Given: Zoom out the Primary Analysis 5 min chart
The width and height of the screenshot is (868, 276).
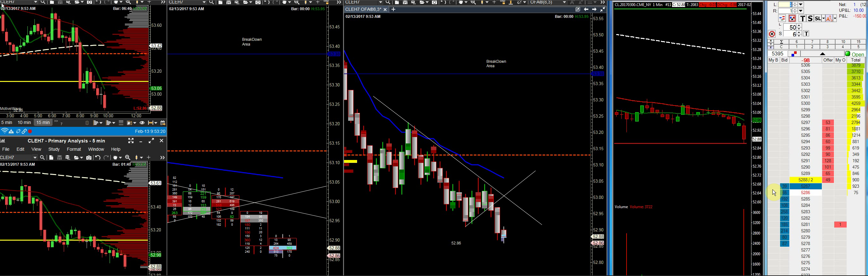Looking at the screenshot, I should tap(128, 157).
